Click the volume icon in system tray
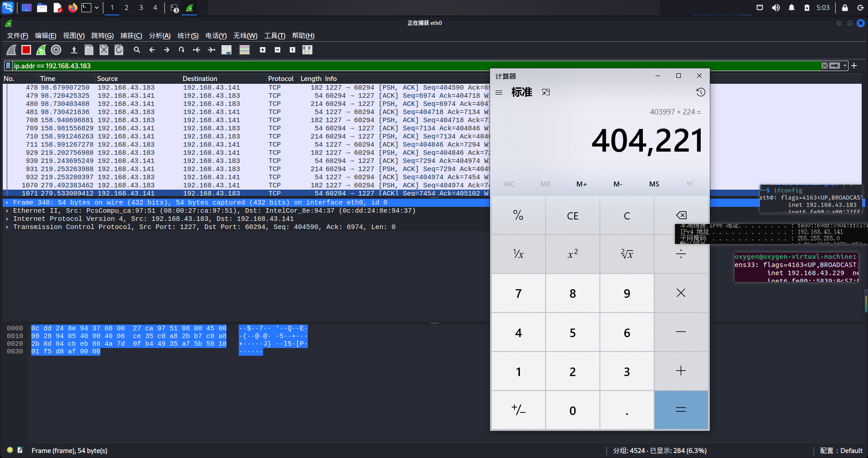The height and width of the screenshot is (458, 868). [776, 8]
